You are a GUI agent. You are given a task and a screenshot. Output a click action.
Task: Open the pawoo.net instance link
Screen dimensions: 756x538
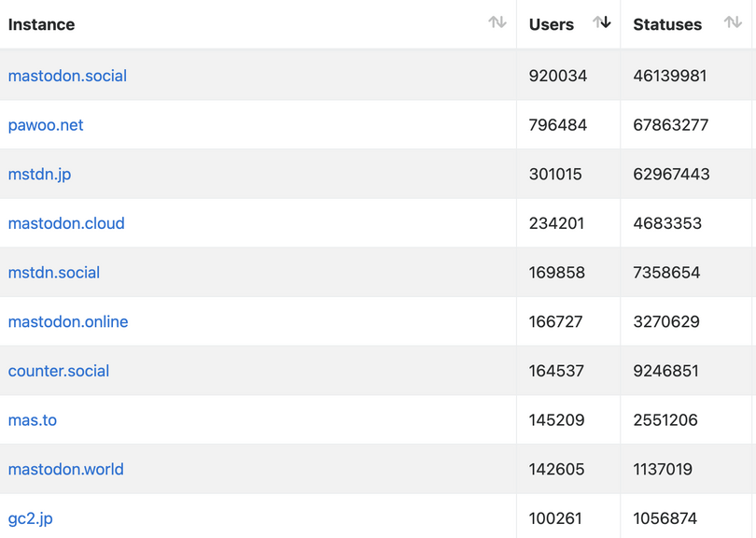point(46,125)
